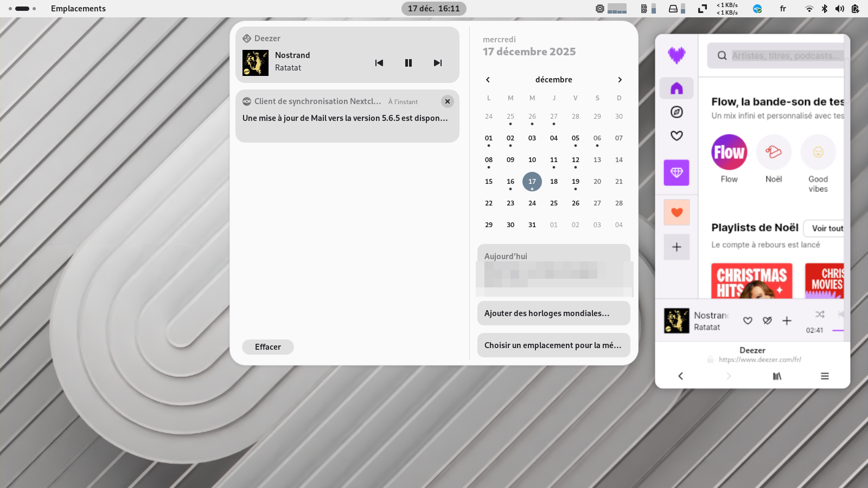Viewport: 868px width, 488px height.
Task: Click the purple diamond premium icon
Action: [676, 172]
